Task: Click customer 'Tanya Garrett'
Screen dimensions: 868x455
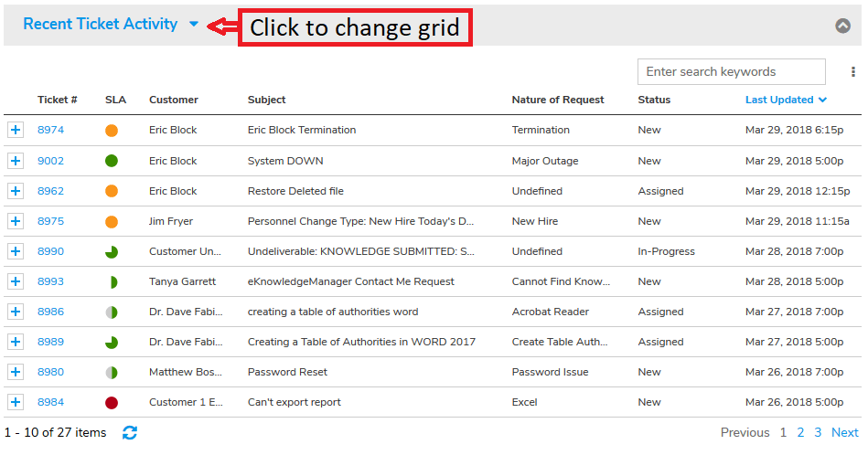Action: tap(182, 282)
